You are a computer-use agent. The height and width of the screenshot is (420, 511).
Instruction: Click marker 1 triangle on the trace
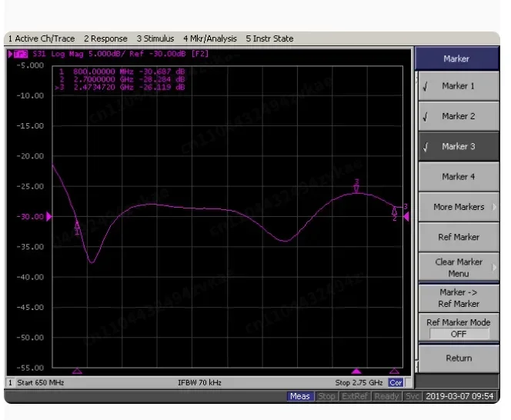click(x=77, y=225)
